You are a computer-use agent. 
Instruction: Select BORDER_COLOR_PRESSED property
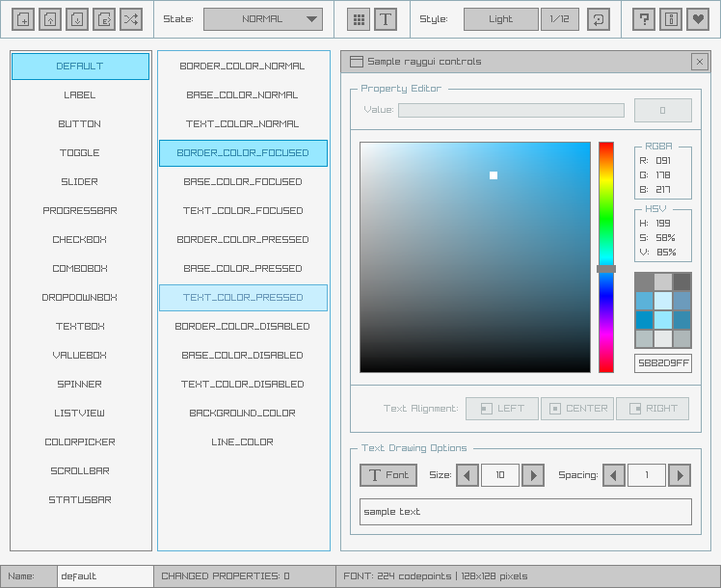pyautogui.click(x=243, y=240)
